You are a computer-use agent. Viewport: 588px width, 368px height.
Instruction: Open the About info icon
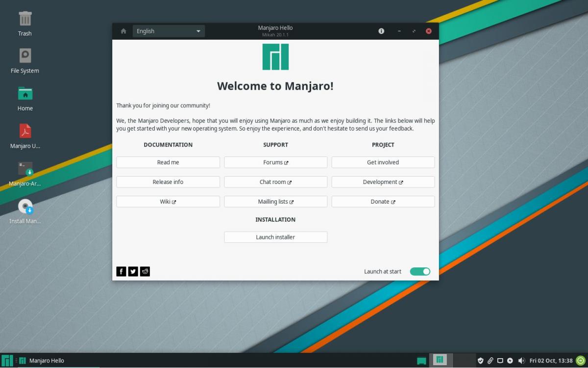[381, 31]
